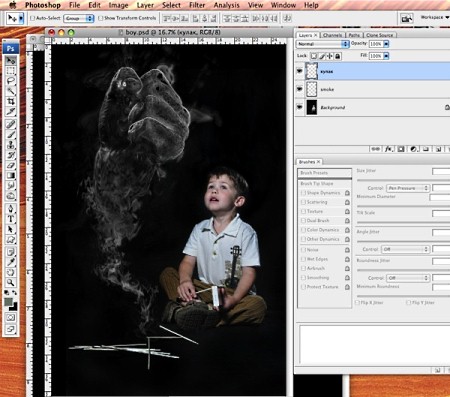
Task: Open Pen Pressure control dropdown
Action: (408, 188)
